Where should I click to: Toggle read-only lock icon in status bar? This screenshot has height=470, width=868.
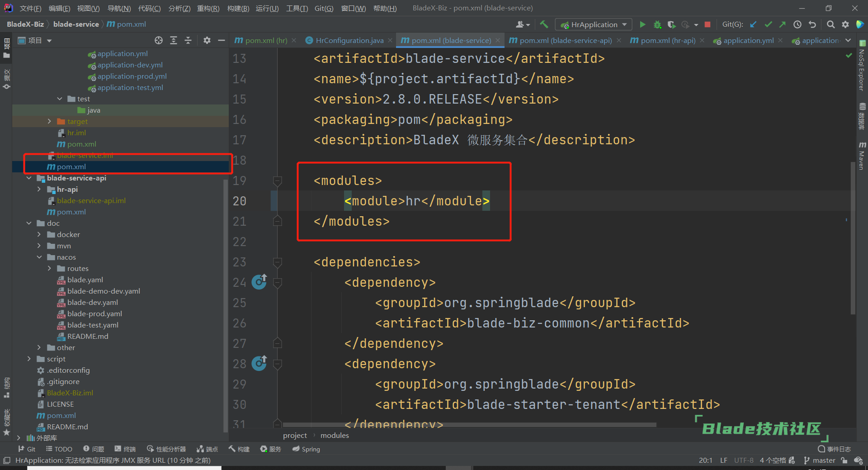tap(844, 460)
